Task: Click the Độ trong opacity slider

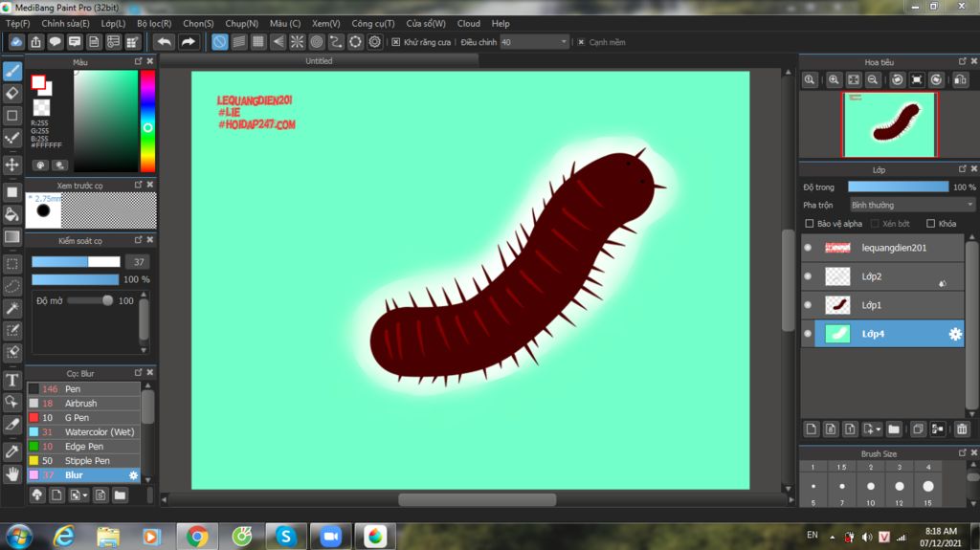Action: [x=898, y=187]
